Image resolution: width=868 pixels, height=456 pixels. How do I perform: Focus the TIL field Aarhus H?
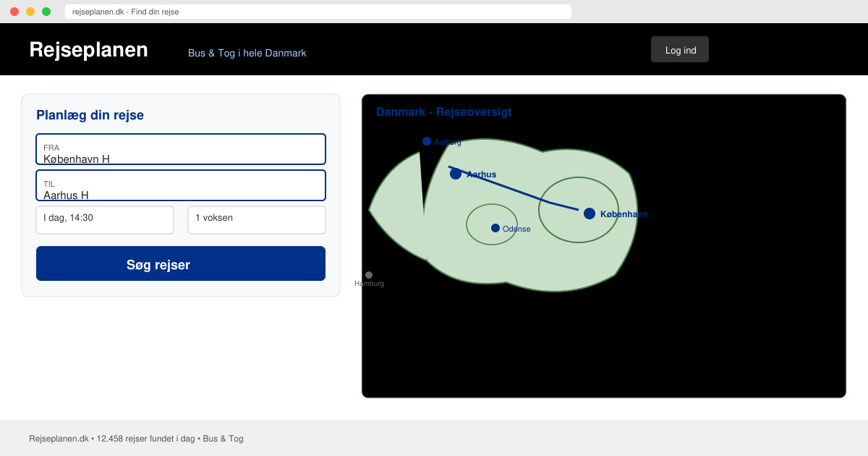pyautogui.click(x=181, y=185)
